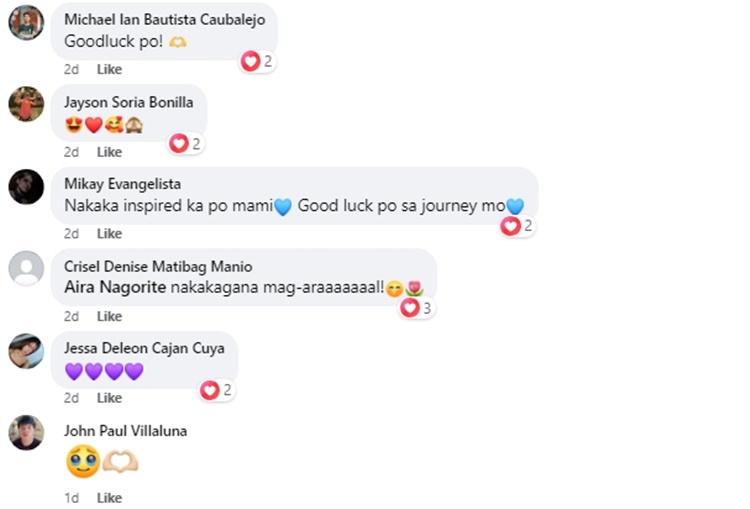The image size is (750, 509).
Task: Click Michael Ian Bautista Caubalejo's profile picture
Action: (26, 22)
